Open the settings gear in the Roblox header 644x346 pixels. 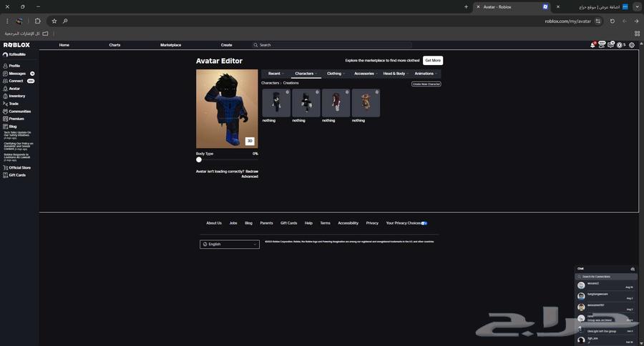point(632,45)
